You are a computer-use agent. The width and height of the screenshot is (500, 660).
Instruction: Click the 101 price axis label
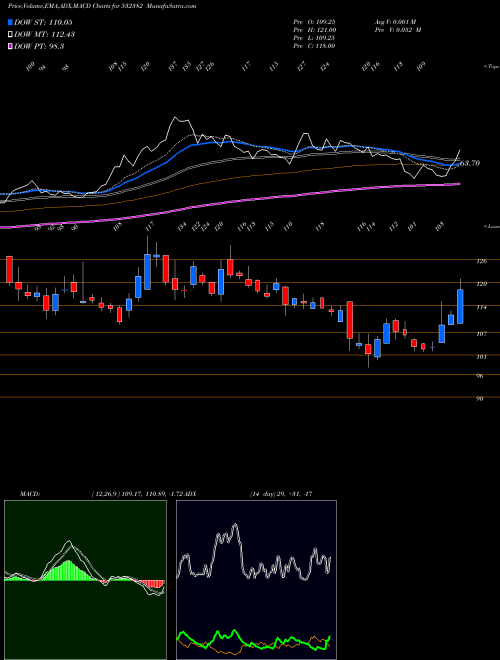[x=481, y=357]
